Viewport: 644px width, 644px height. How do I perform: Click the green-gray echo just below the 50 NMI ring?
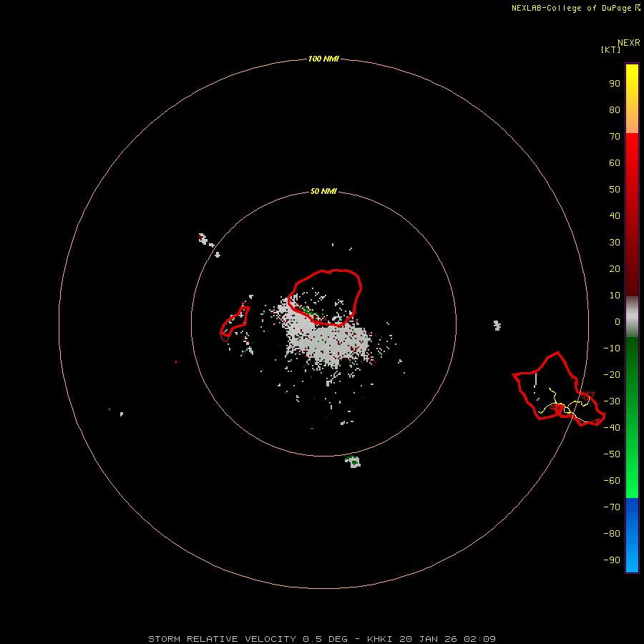(353, 462)
